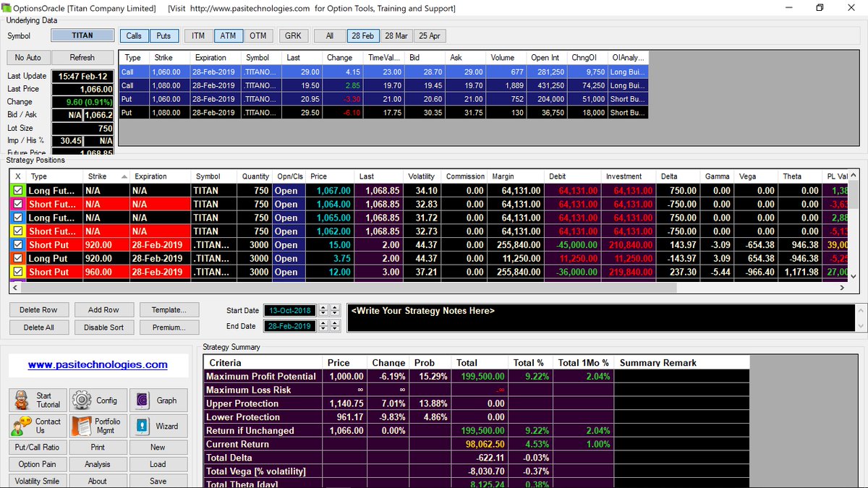Click the Upper Protection price 1,140.75
868x488 pixels.
pyautogui.click(x=345, y=403)
